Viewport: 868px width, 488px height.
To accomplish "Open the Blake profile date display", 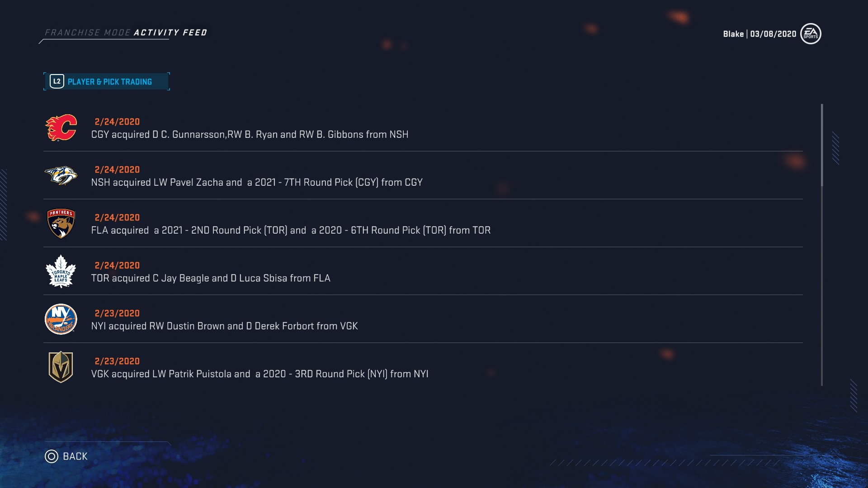I will [759, 34].
